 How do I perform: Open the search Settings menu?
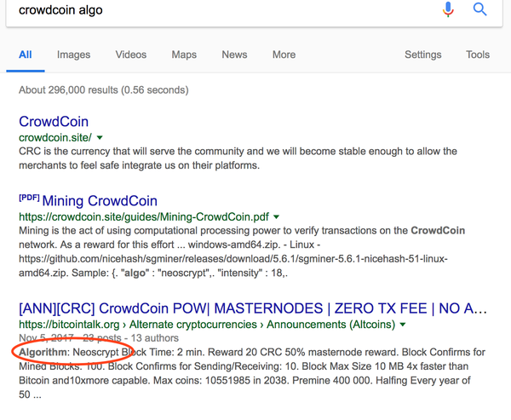click(422, 55)
